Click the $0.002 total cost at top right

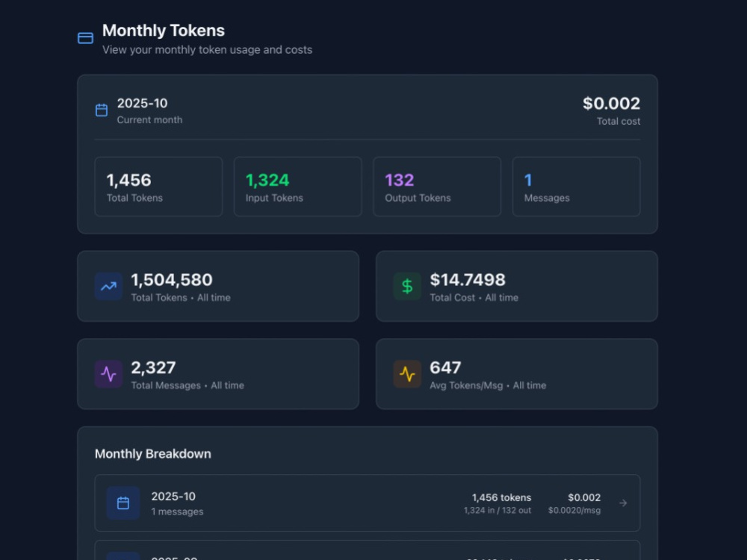611,103
